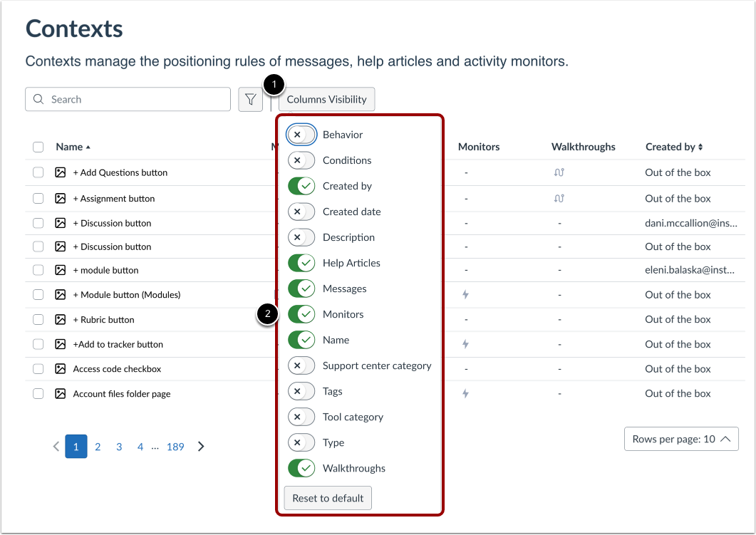Jump to page 189
756x535 pixels.
[x=175, y=447]
